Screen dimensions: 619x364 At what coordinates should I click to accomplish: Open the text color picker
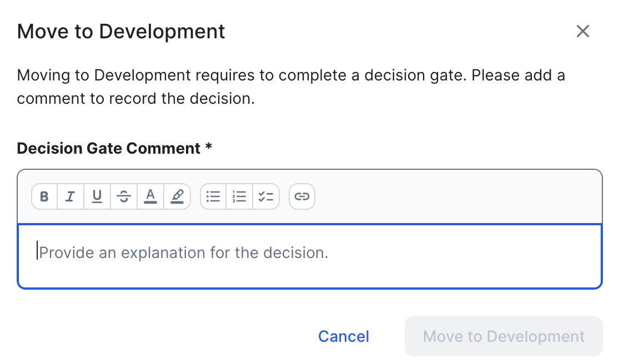pyautogui.click(x=150, y=196)
